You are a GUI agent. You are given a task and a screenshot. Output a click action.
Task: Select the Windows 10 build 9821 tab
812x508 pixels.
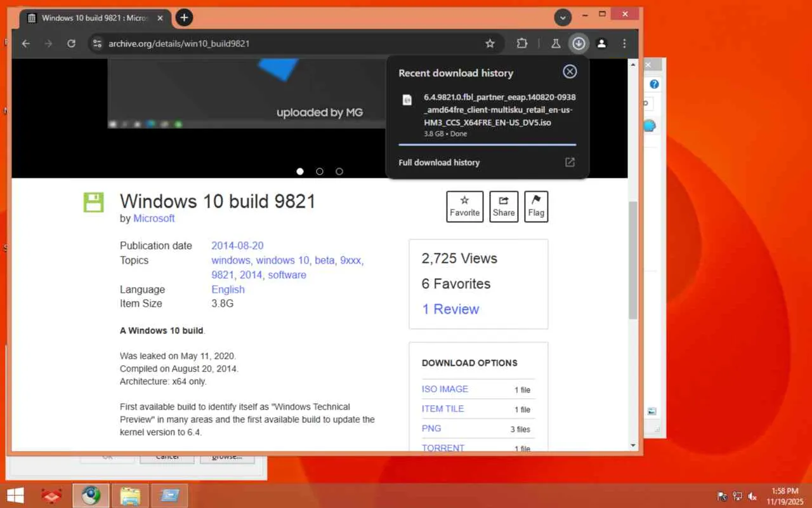[95, 18]
